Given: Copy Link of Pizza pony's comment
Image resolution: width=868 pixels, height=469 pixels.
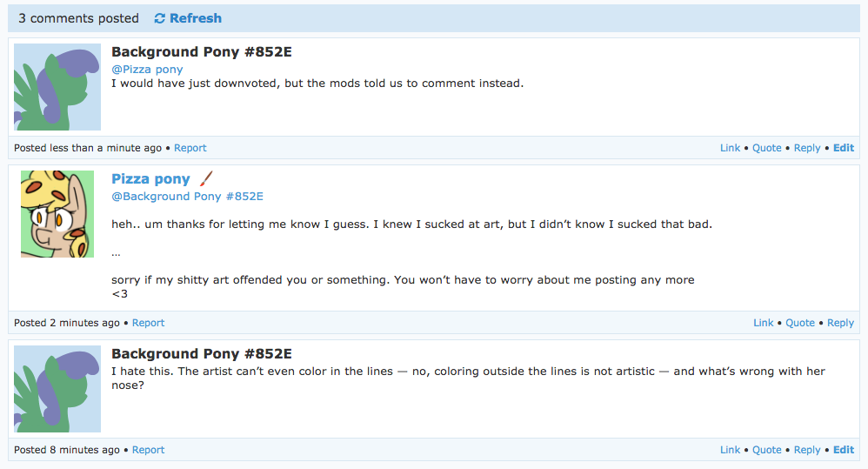Looking at the screenshot, I should click(763, 323).
